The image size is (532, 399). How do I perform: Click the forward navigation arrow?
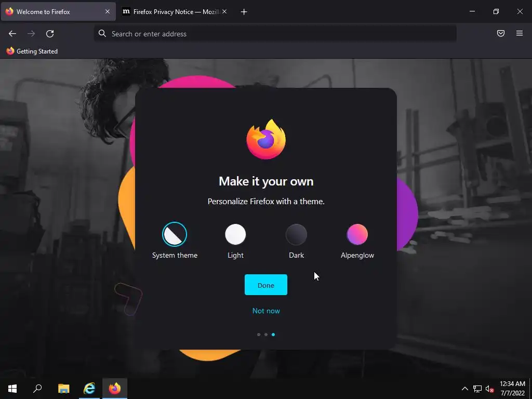click(31, 34)
